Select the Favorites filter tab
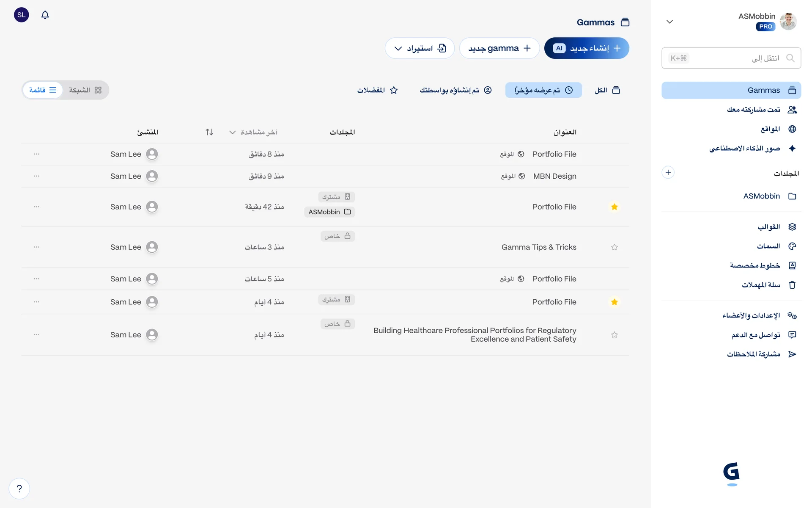Viewport: 812px width, 508px height. tap(377, 90)
